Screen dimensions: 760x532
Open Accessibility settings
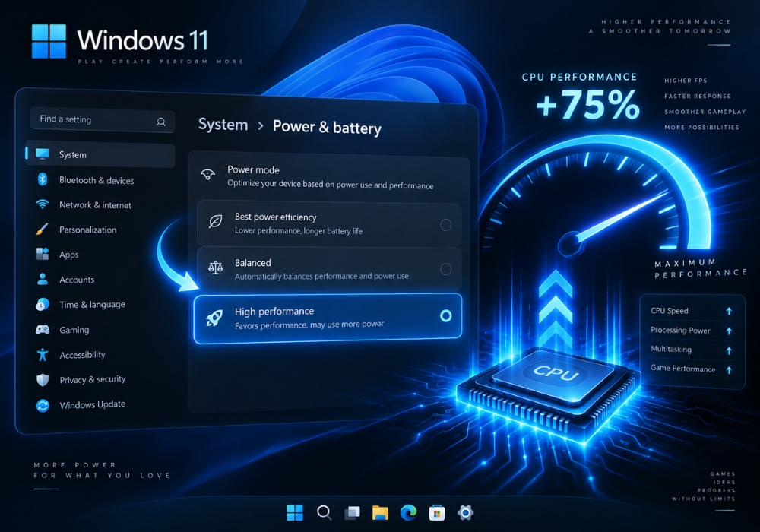point(100,355)
